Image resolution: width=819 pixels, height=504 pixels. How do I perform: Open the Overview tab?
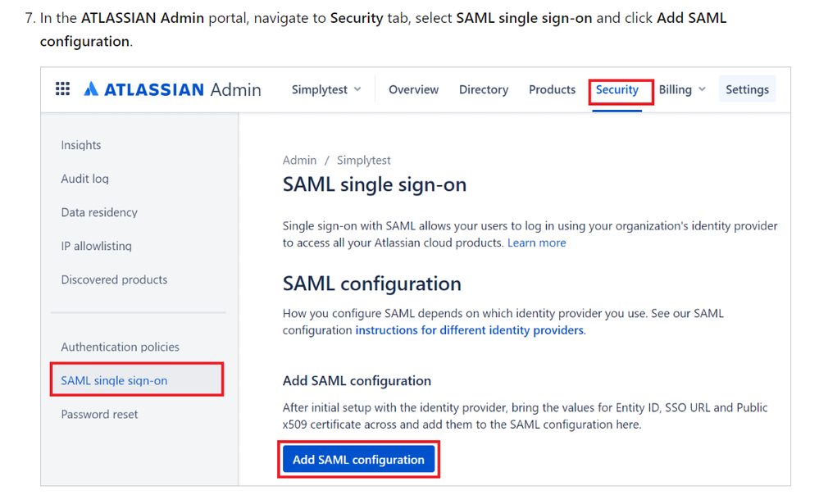(x=413, y=90)
